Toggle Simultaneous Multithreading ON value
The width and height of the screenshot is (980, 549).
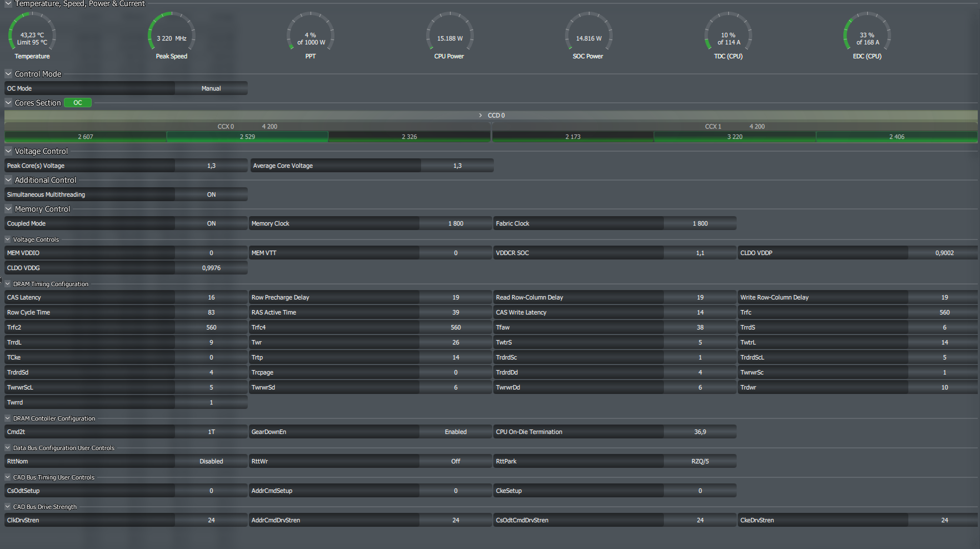pyautogui.click(x=211, y=194)
